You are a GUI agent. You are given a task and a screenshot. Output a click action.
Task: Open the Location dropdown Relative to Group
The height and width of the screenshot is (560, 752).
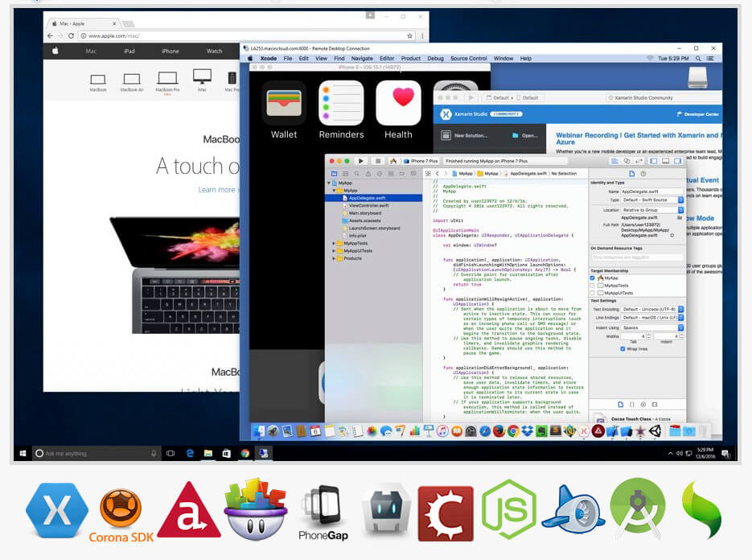pyautogui.click(x=652, y=210)
